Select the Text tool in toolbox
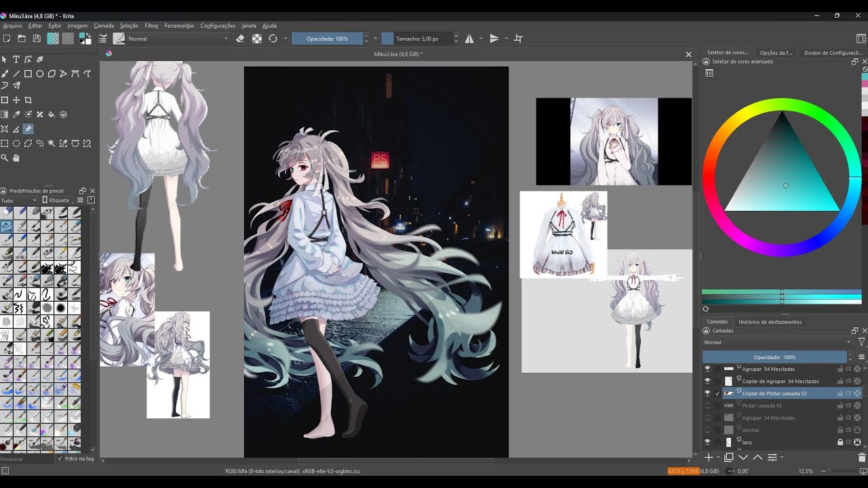Viewport: 868px width, 488px height. (x=16, y=60)
